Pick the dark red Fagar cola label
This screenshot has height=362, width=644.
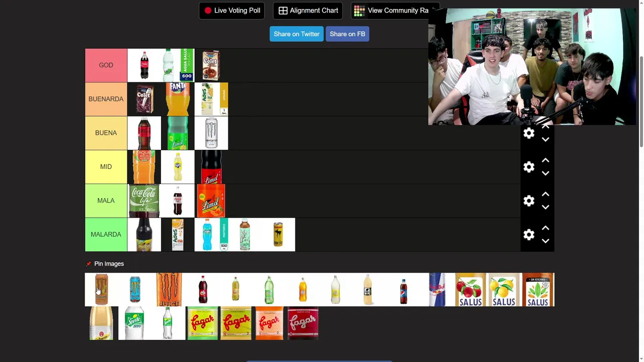click(x=303, y=323)
